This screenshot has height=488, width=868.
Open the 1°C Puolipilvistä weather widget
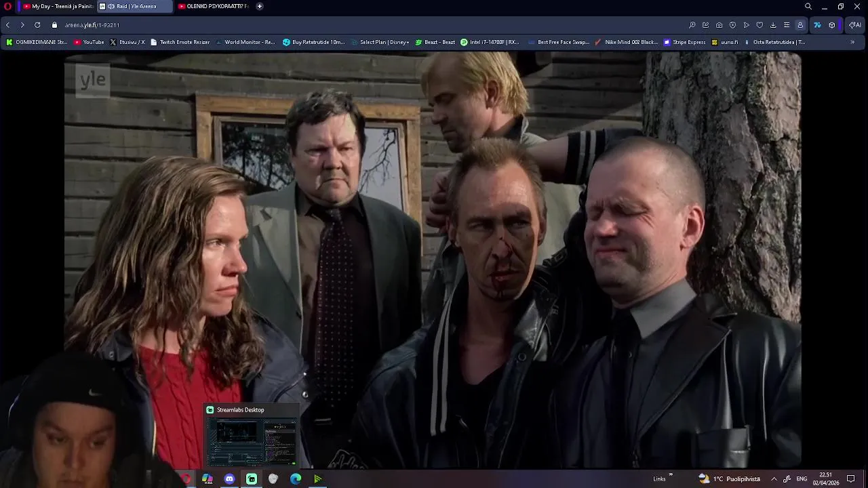click(x=729, y=479)
